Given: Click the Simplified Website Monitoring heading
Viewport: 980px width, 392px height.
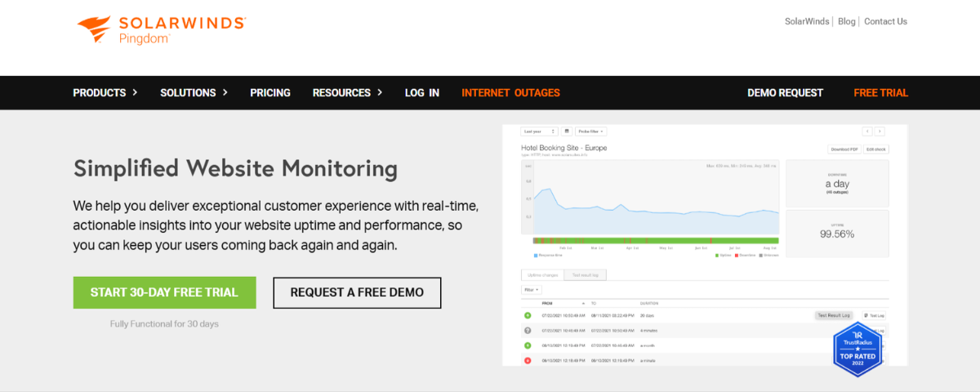Looking at the screenshot, I should coord(235,169).
